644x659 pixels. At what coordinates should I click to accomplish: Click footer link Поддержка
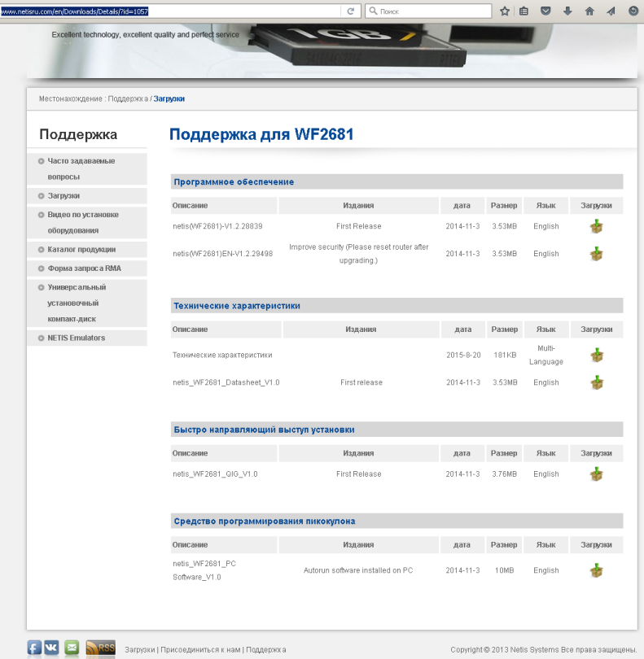266,650
